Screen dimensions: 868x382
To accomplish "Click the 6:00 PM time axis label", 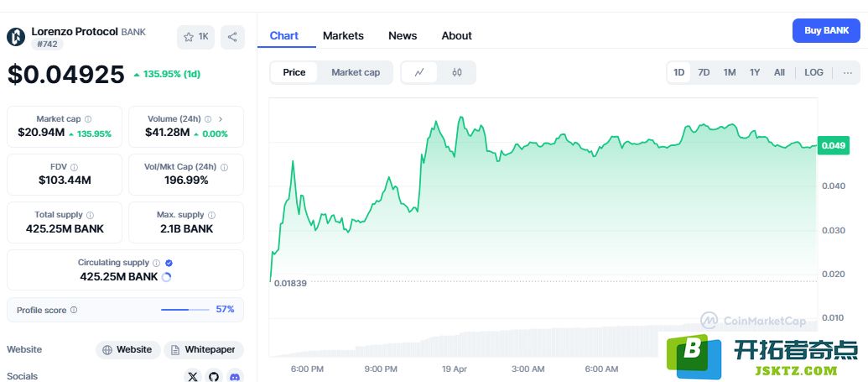I will pyautogui.click(x=307, y=369).
